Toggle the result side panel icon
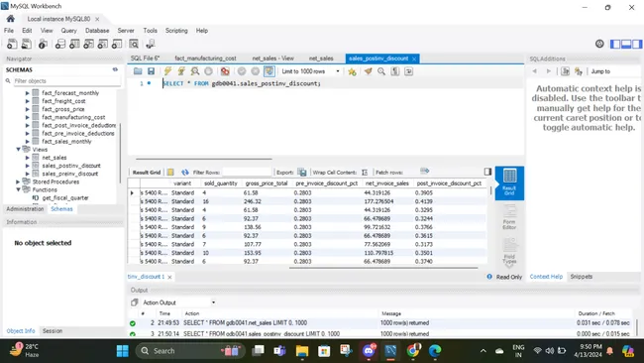The width and height of the screenshot is (644, 363). pos(487,172)
